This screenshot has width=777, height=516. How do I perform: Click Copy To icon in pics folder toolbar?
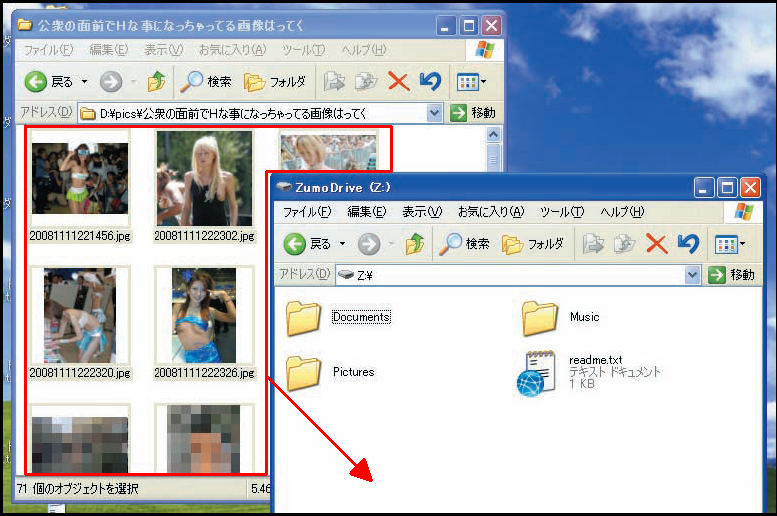[366, 82]
